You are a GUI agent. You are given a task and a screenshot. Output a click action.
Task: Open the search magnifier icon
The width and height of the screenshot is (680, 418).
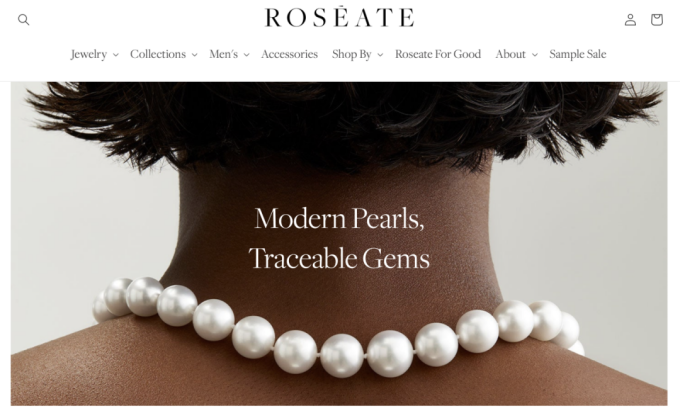(23, 20)
